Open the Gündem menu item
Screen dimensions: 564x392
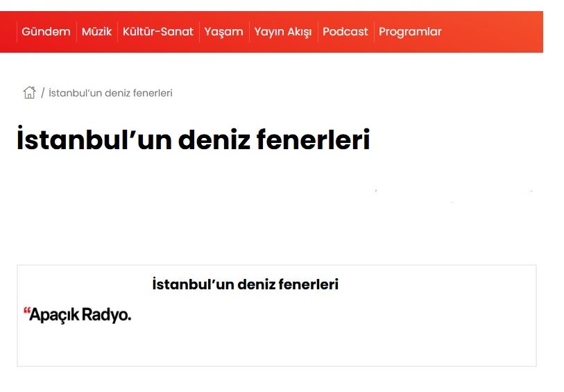pos(46,32)
